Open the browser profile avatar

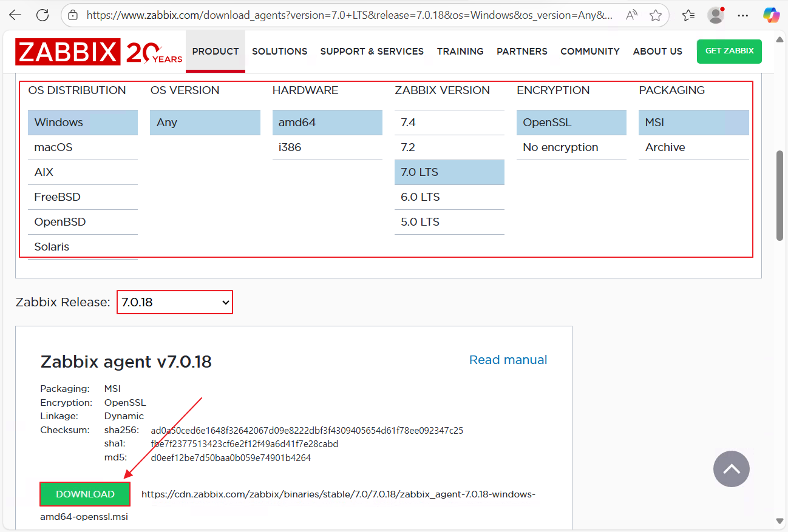click(716, 15)
